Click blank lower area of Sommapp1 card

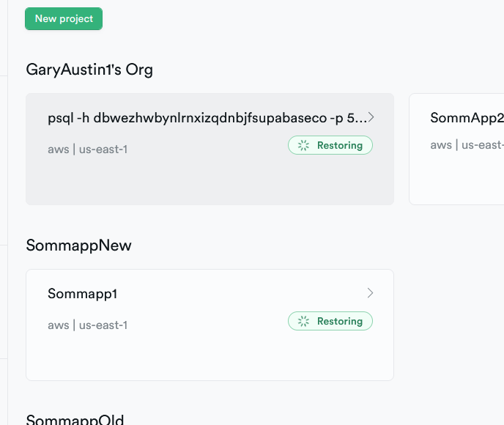coord(210,359)
